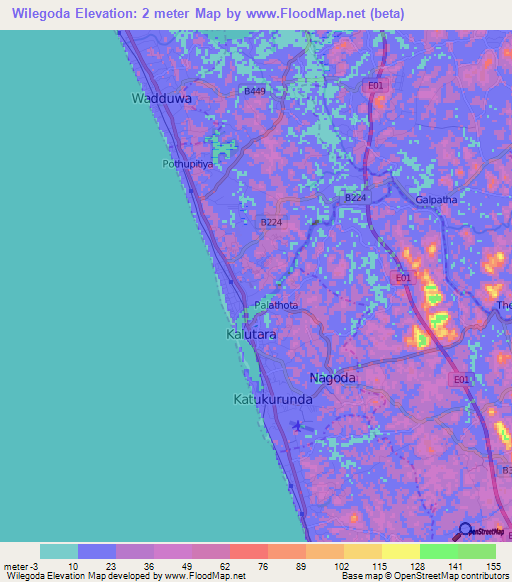This screenshot has height=582, width=512.
Task: Click the 102 meter legend swatch
Action: click(363, 552)
